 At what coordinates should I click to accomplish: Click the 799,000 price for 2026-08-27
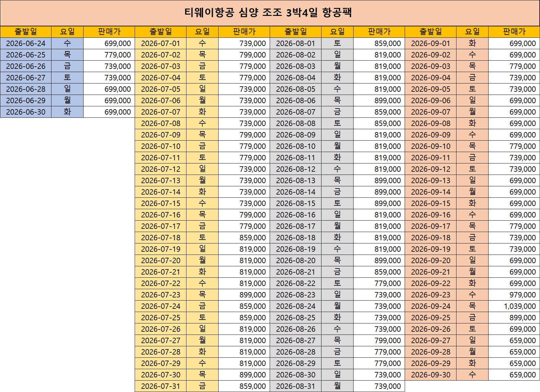click(x=379, y=341)
